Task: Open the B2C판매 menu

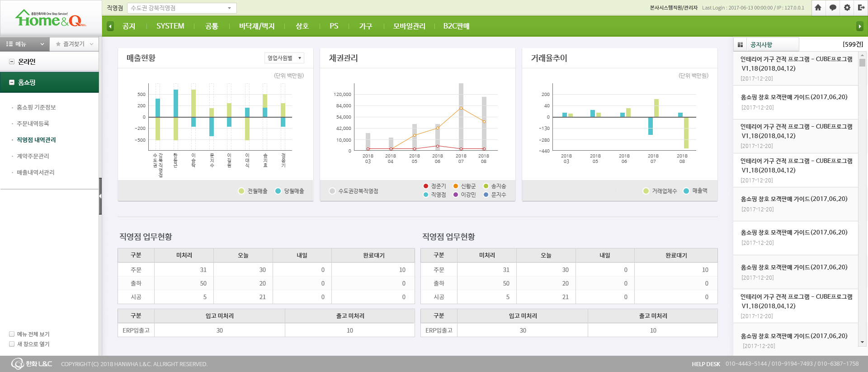Action: point(456,26)
